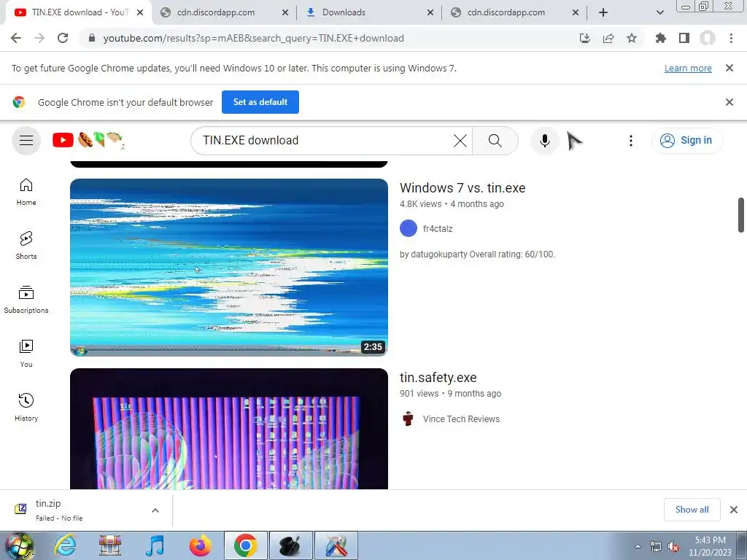Start voice search with the microphone
747x560 pixels.
(544, 141)
